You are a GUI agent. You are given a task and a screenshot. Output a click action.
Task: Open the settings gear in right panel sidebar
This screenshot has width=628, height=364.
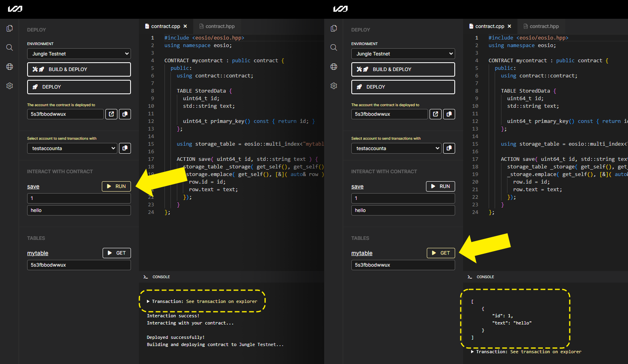(x=334, y=86)
